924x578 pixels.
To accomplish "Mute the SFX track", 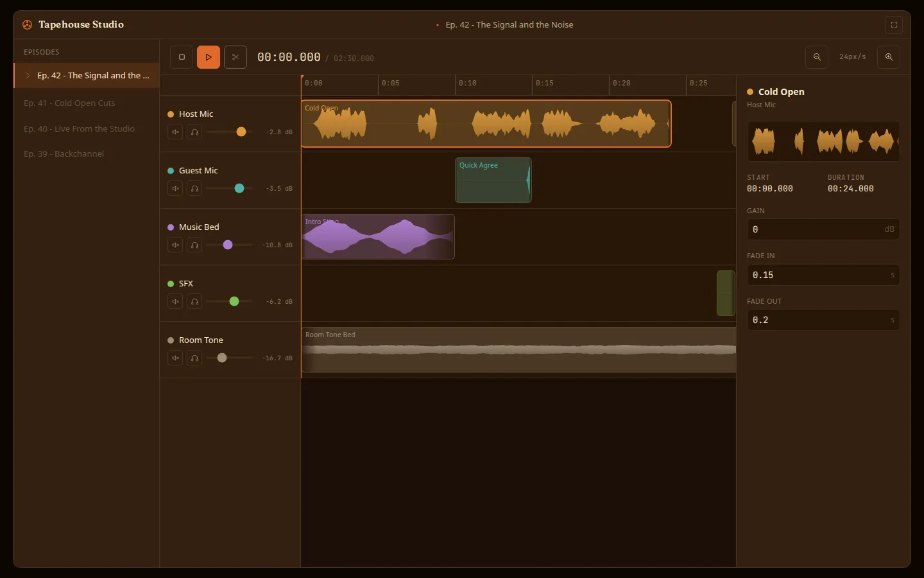I will pos(175,301).
